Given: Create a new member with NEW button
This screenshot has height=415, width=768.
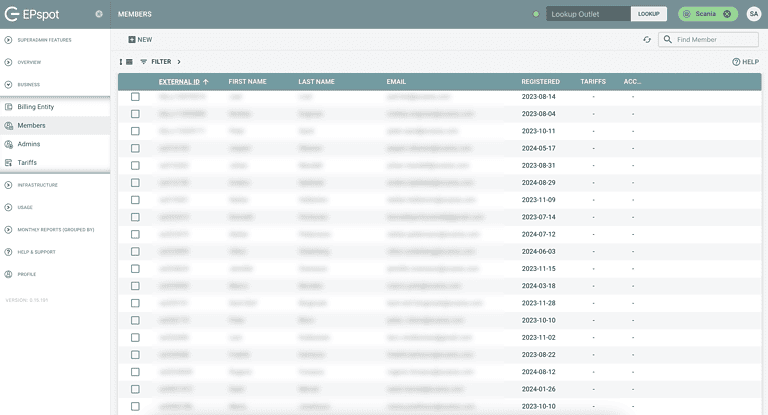Looking at the screenshot, I should [x=140, y=40].
